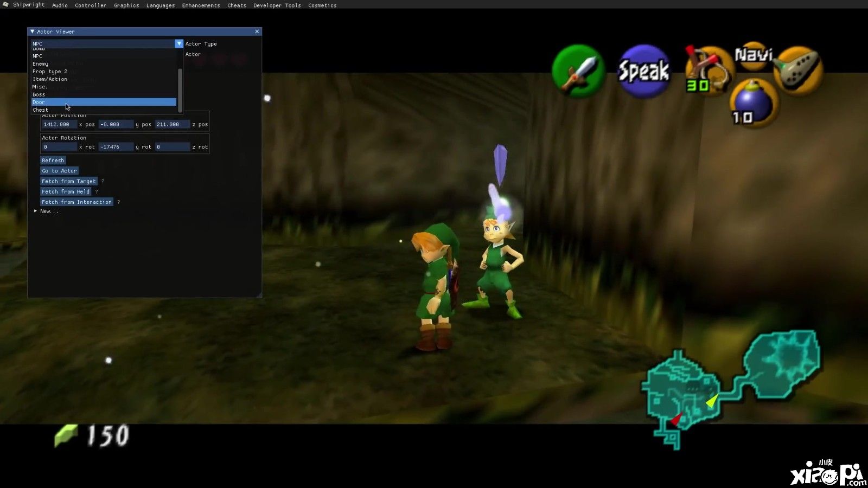The width and height of the screenshot is (868, 488).
Task: Click the z rot input field
Action: pyautogui.click(x=172, y=147)
